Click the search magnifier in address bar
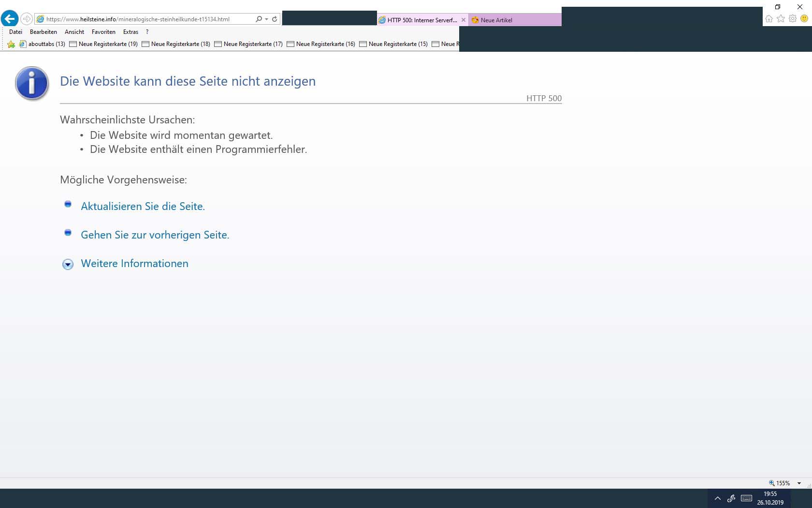This screenshot has width=812, height=508. click(259, 19)
